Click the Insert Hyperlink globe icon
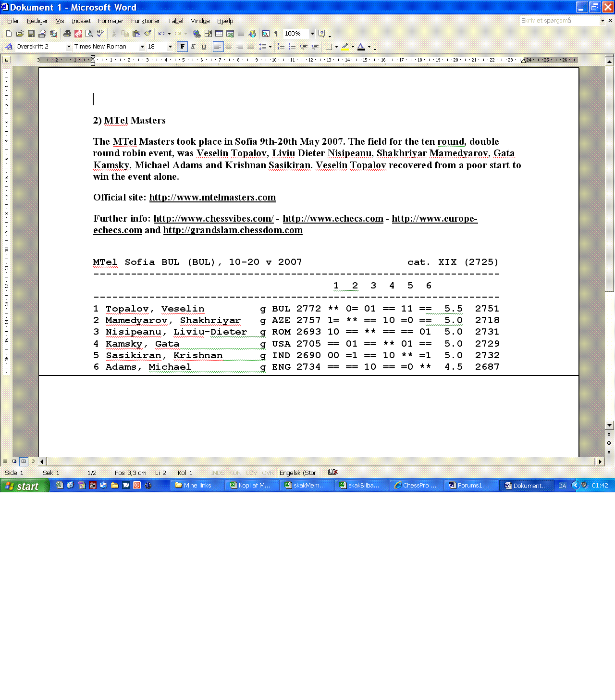 (x=197, y=34)
